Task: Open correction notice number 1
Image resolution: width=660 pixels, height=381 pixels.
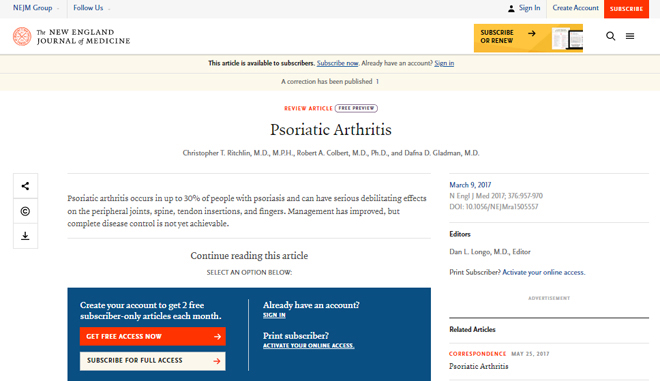Action: point(377,82)
